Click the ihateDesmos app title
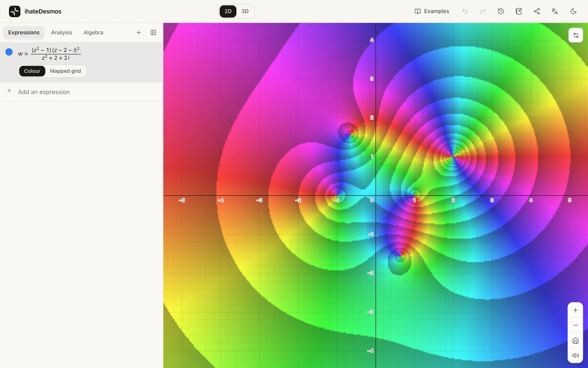This screenshot has width=588, height=368. click(43, 11)
